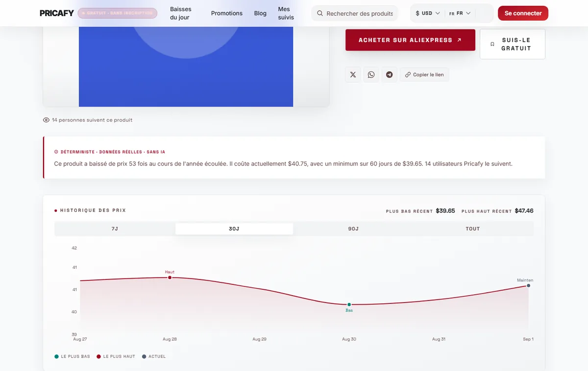Click the eye icon beside followers count
This screenshot has width=588, height=371.
tap(46, 120)
